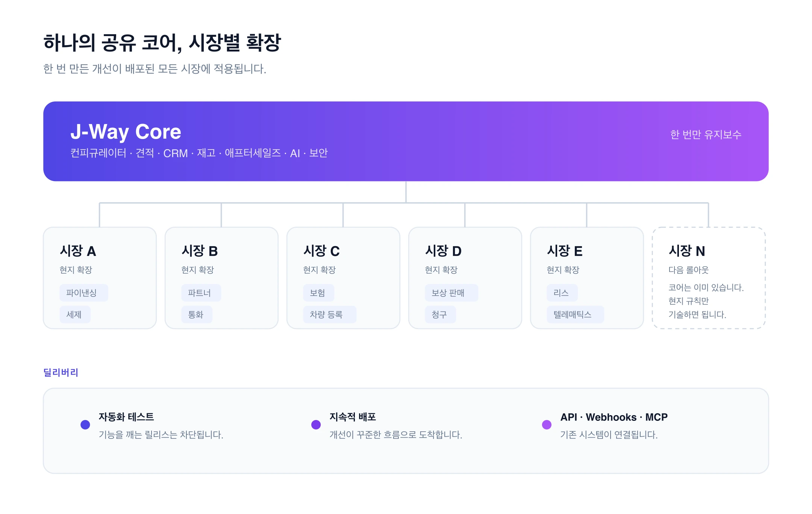Select the '파트너' tag in 시장 B
Screen dimensions: 812x514
click(x=201, y=293)
